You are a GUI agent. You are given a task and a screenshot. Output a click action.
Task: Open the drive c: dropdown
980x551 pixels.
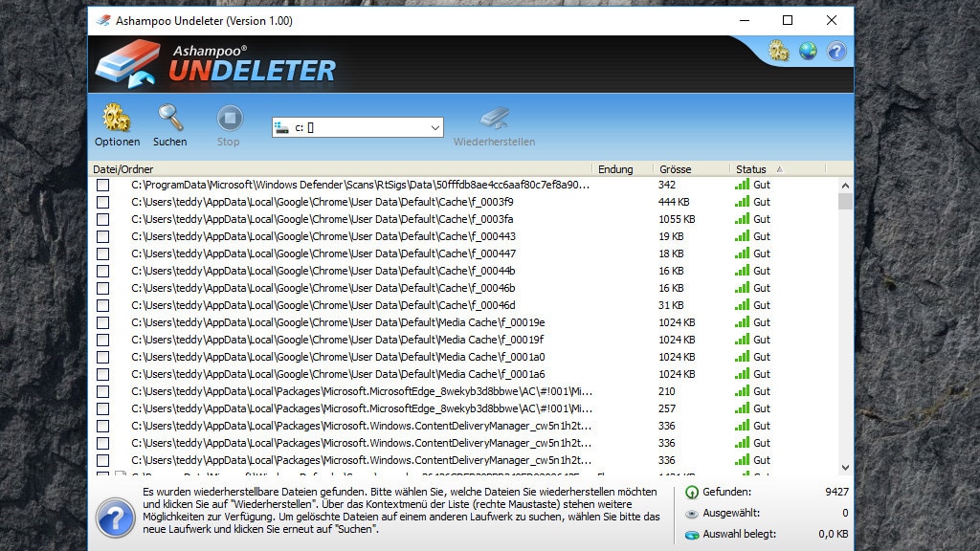pos(358,127)
